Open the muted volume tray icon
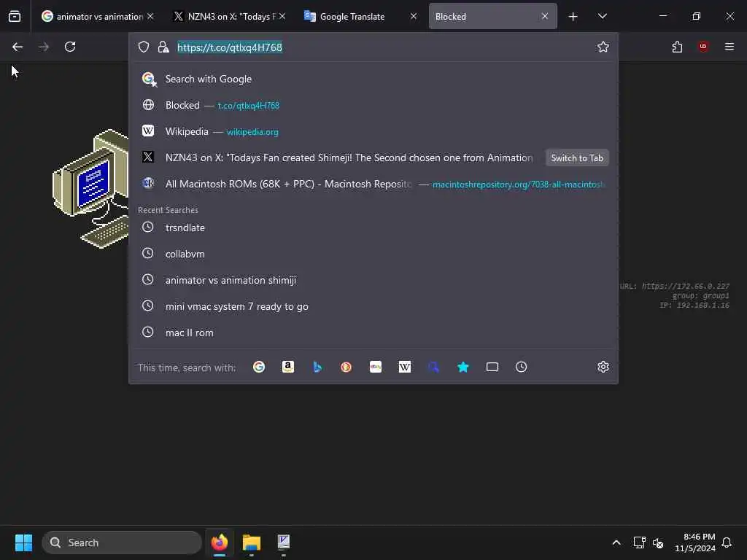The height and width of the screenshot is (560, 747). [659, 542]
